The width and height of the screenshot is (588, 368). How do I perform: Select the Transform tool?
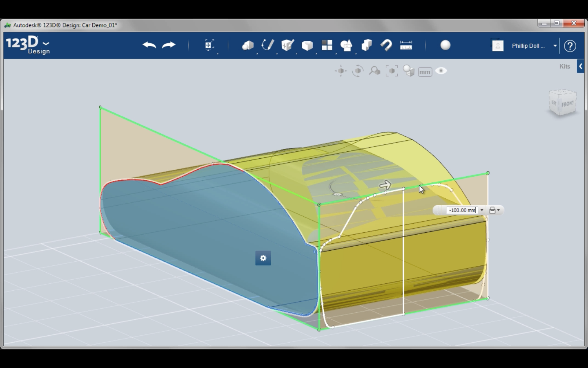(209, 45)
